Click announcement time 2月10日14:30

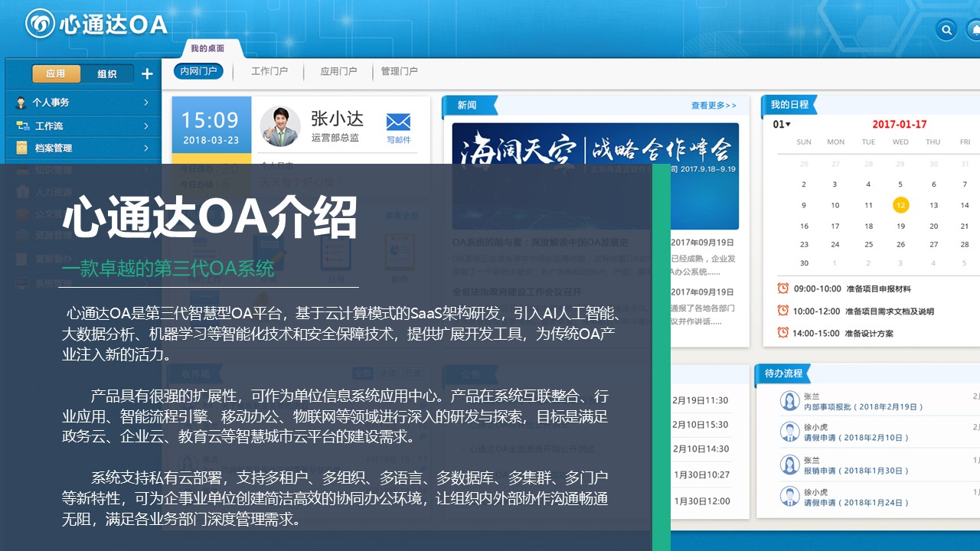click(701, 449)
